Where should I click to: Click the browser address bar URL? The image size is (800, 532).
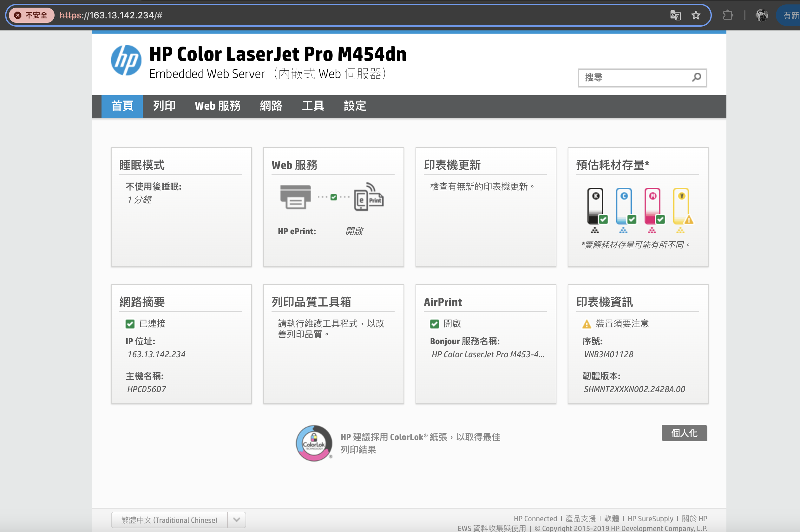click(111, 15)
